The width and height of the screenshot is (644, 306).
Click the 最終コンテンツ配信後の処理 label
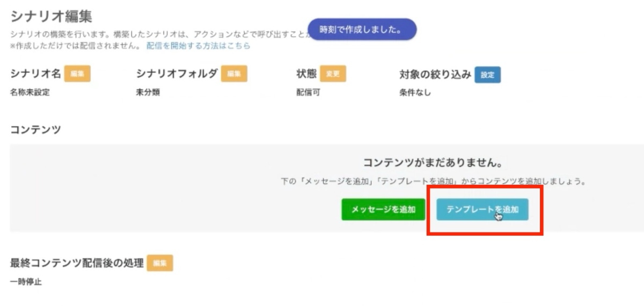(77, 263)
